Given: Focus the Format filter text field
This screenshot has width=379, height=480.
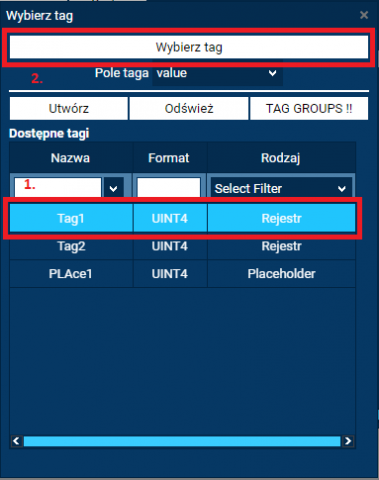Looking at the screenshot, I should tap(169, 187).
